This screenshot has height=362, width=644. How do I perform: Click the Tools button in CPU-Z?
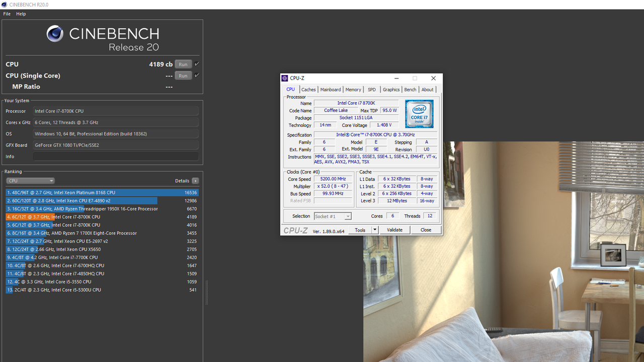(360, 230)
